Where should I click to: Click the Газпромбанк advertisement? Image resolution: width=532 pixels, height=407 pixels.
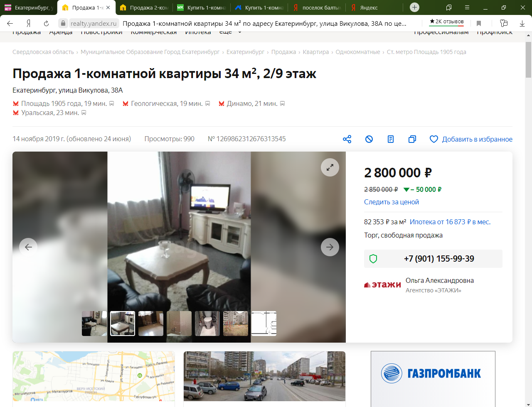tap(433, 379)
